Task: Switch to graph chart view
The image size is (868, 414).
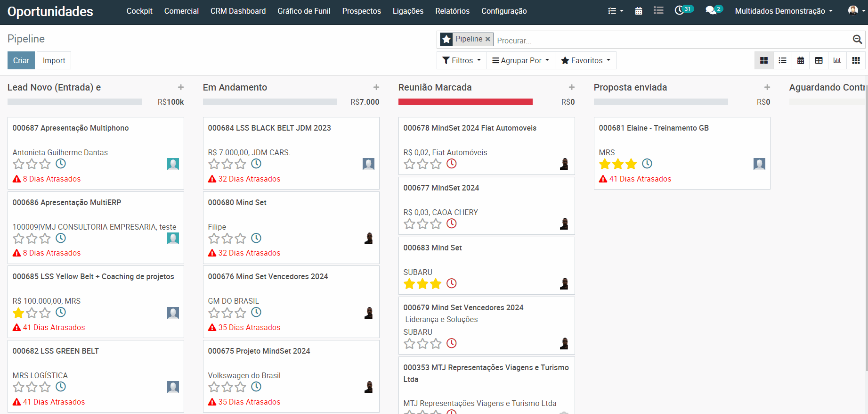Action: coord(837,60)
